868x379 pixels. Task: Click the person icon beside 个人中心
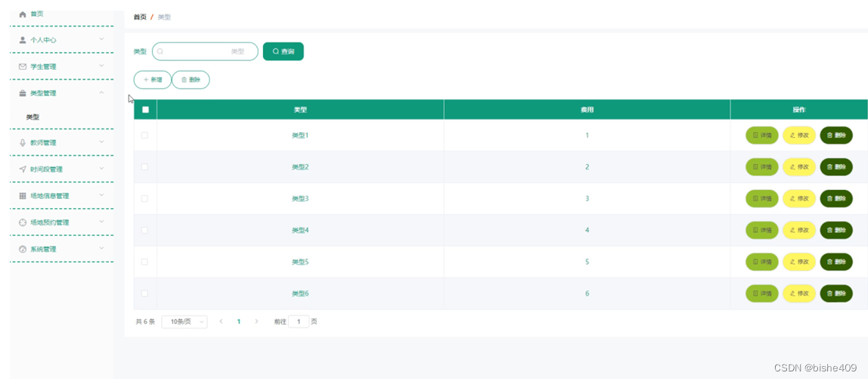tap(23, 40)
